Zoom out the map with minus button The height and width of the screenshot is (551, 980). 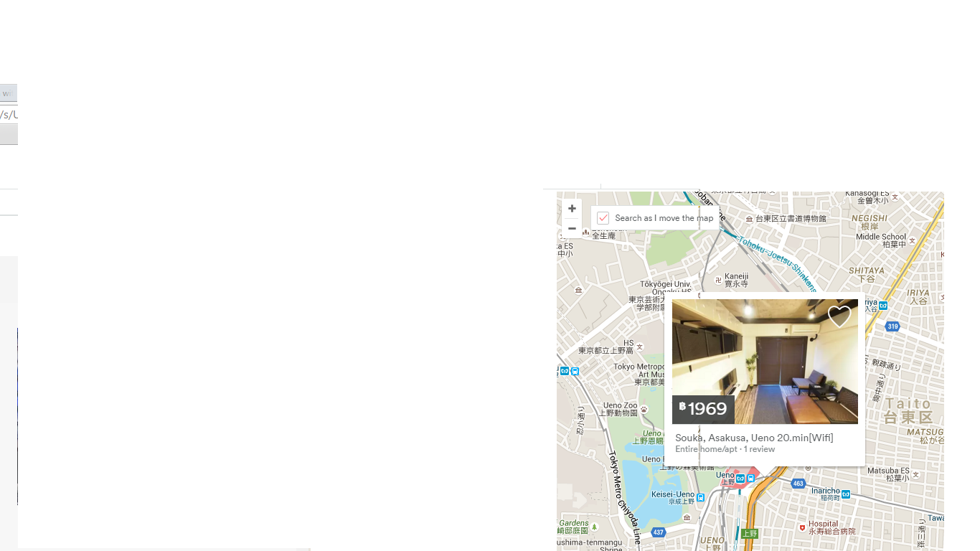click(572, 228)
